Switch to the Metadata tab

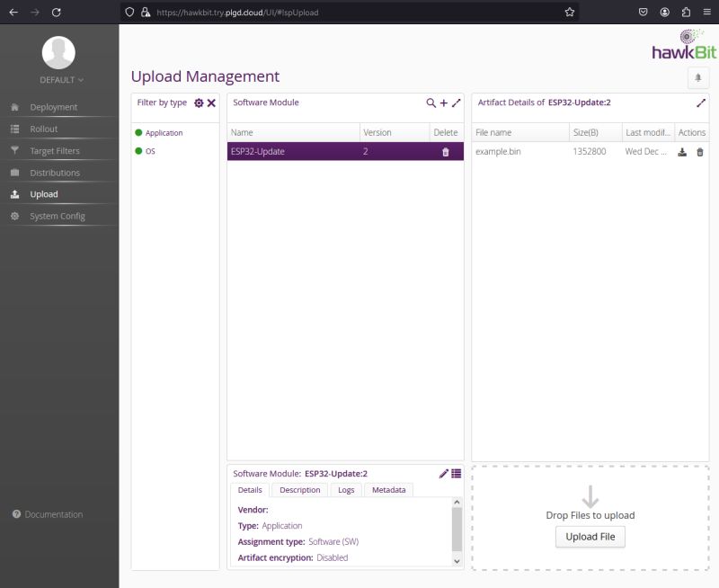389,490
